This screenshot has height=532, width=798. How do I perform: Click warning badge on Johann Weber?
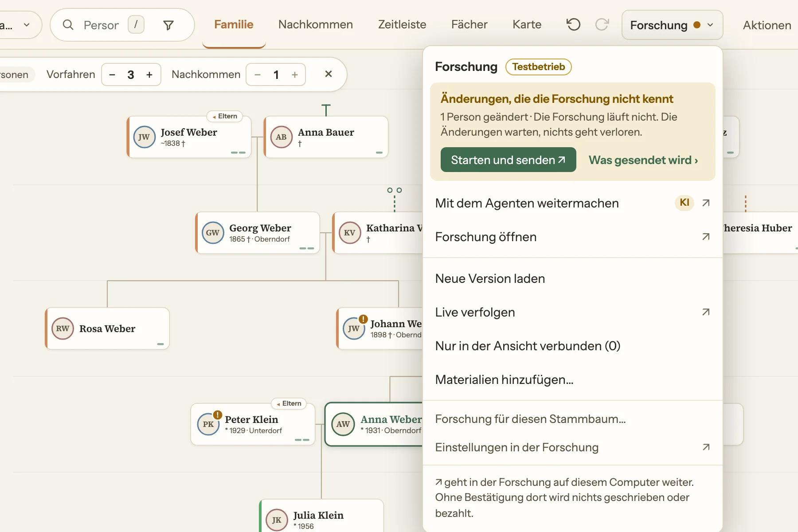click(x=363, y=319)
